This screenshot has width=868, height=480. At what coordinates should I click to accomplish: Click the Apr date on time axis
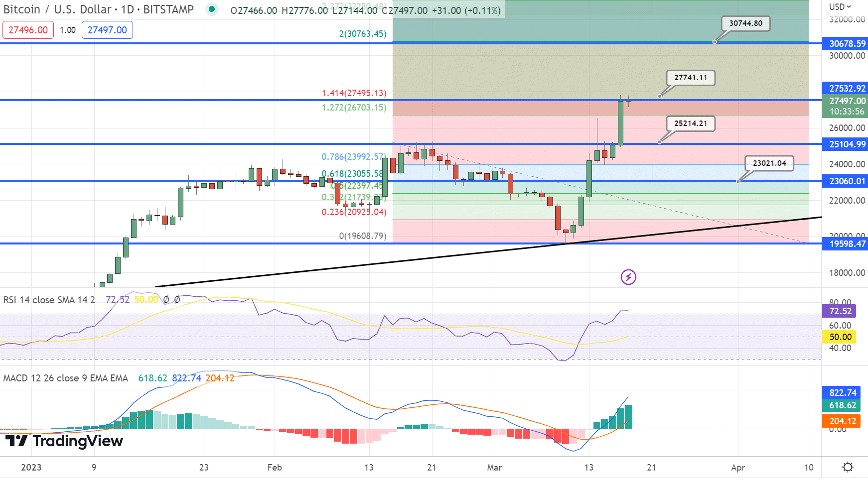point(738,468)
